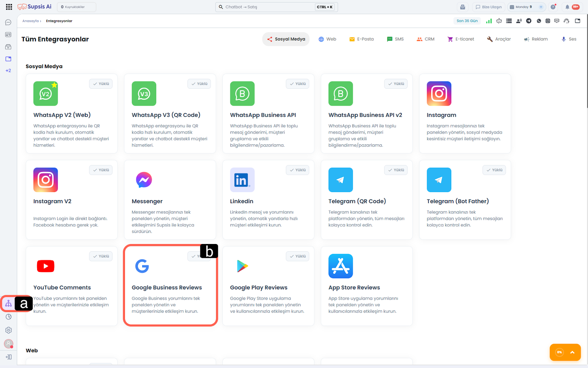Open the Son 36 Gün date range

467,21
